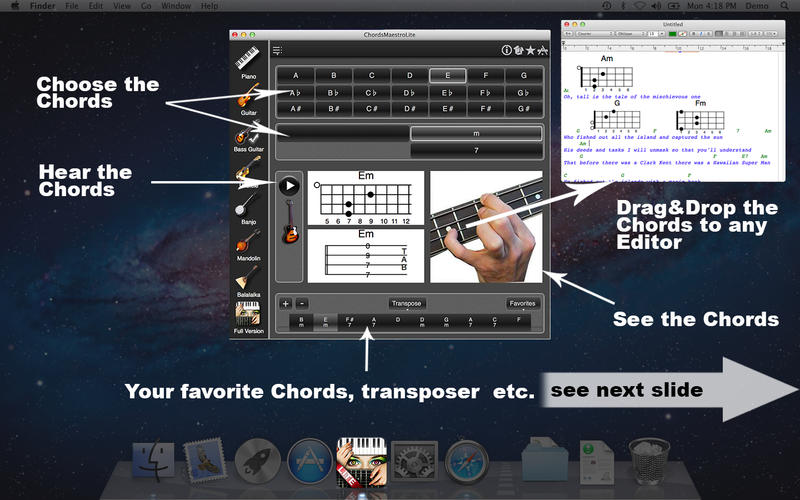Image resolution: width=800 pixels, height=500 pixels.
Task: Select root note E
Action: click(x=447, y=76)
